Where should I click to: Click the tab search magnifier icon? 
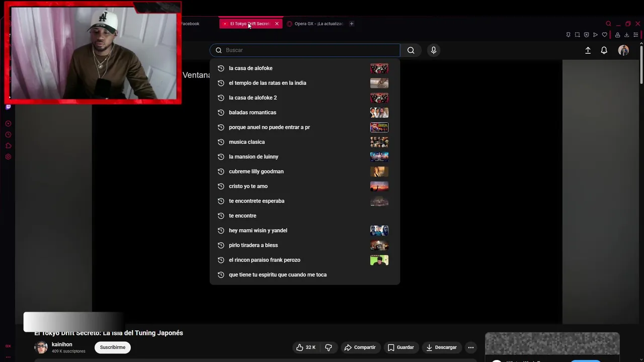608,24
